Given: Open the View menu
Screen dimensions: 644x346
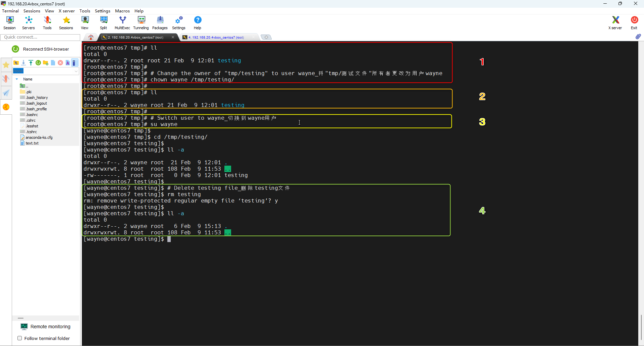Looking at the screenshot, I should tap(49, 11).
